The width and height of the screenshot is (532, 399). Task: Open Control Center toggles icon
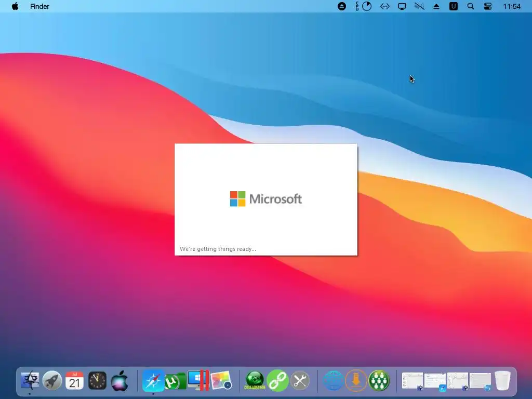(x=487, y=6)
